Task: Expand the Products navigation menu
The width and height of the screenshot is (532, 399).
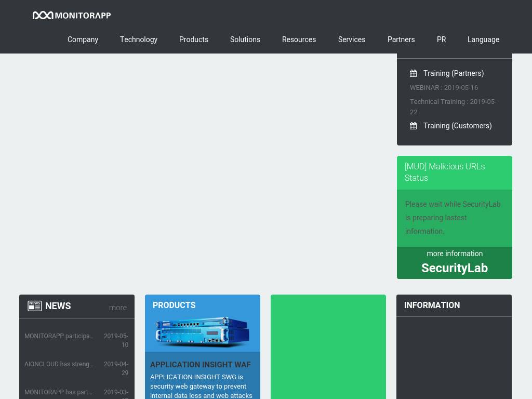Action: pyautogui.click(x=194, y=39)
